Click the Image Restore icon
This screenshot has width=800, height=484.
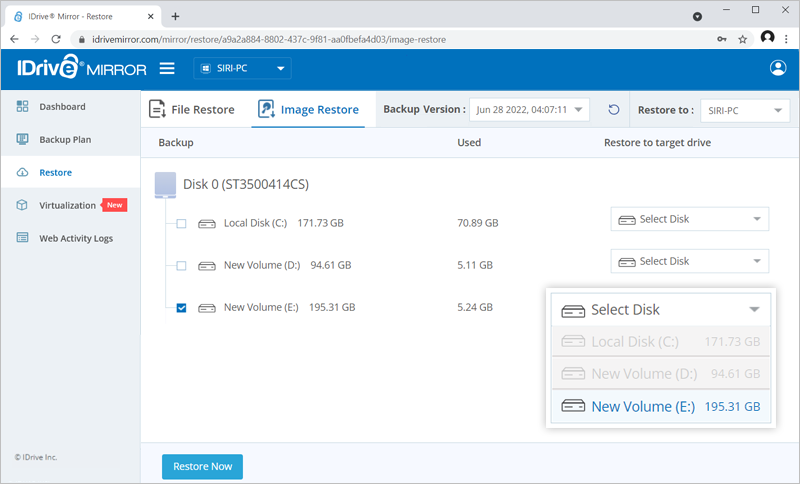266,109
